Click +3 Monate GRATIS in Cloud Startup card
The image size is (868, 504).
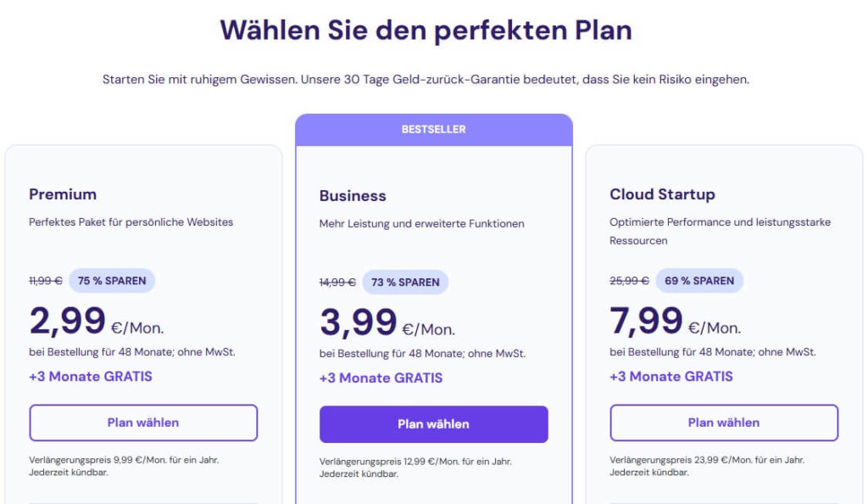coord(671,376)
